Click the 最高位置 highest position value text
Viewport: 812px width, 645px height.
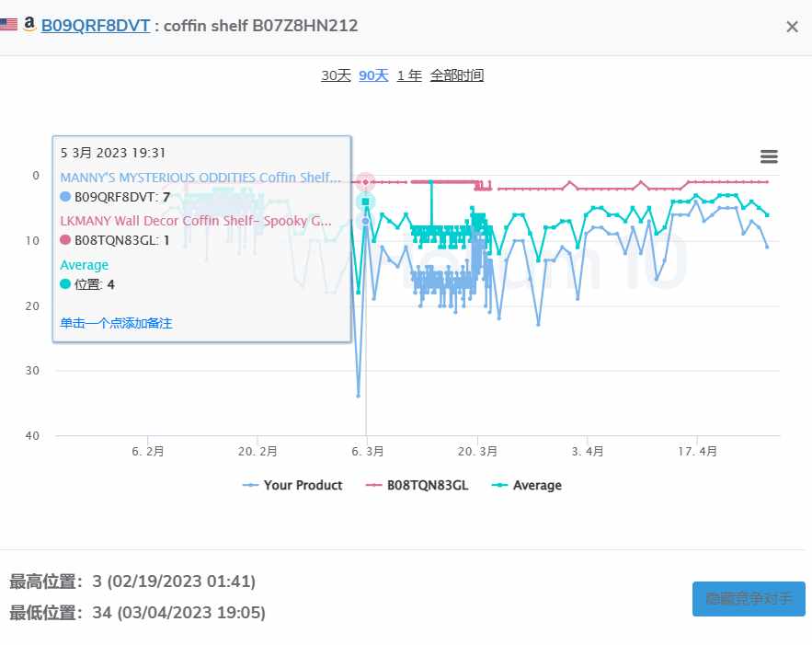(174, 582)
